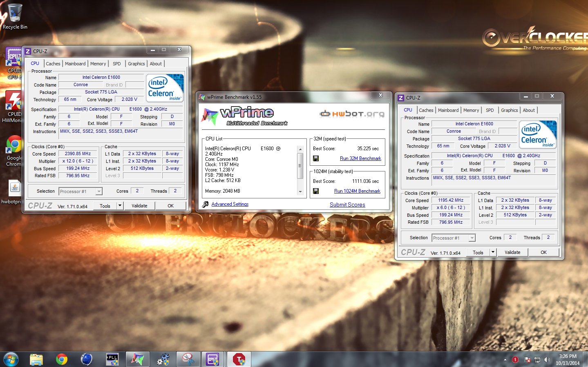Click the CPU List scrollbar up arrow

pyautogui.click(x=300, y=149)
